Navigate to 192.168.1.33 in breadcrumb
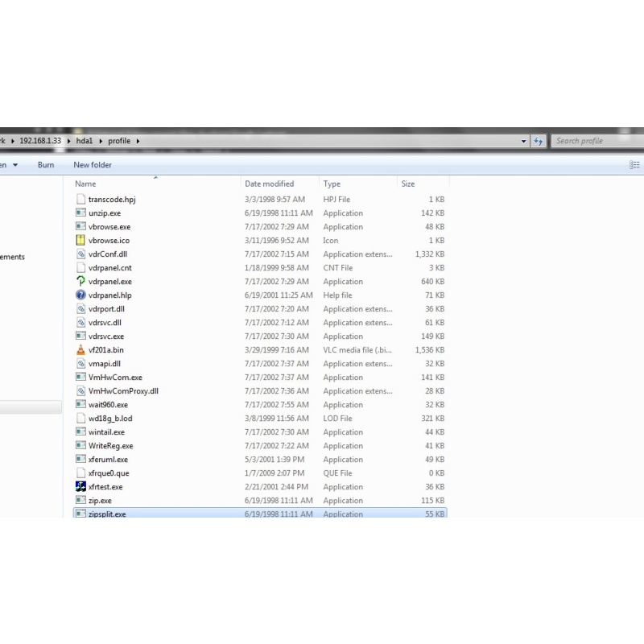Viewport: 644px width, 644px height. 40,141
